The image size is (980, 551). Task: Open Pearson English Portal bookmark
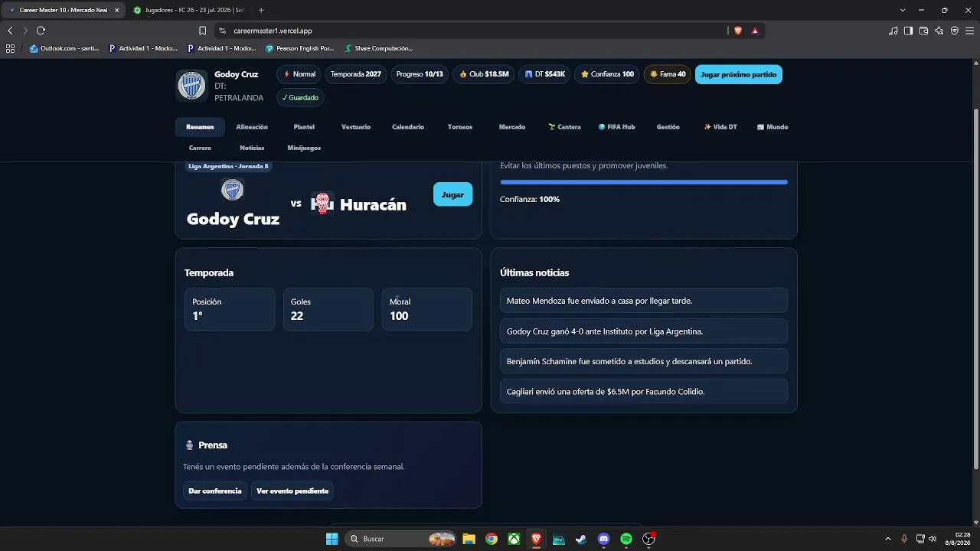[299, 48]
